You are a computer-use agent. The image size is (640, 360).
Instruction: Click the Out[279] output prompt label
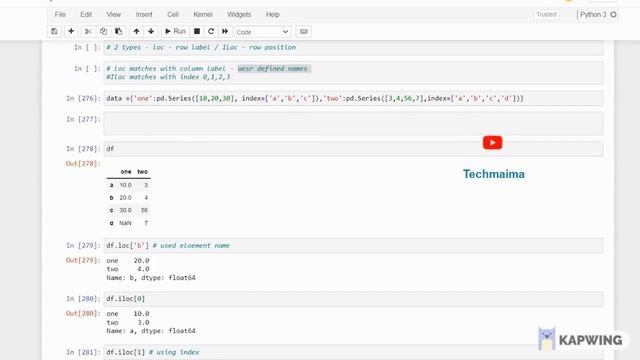tap(83, 260)
